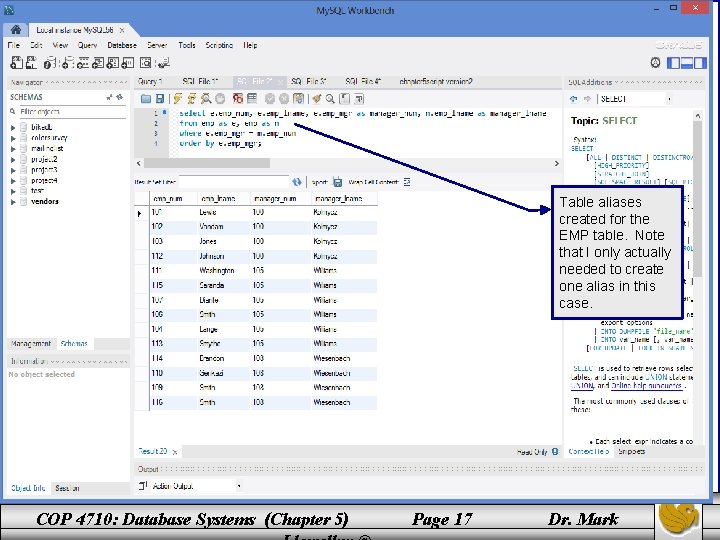Image resolution: width=720 pixels, height=540 pixels.
Task: Open script file in editor toolbar
Action: [x=146, y=99]
